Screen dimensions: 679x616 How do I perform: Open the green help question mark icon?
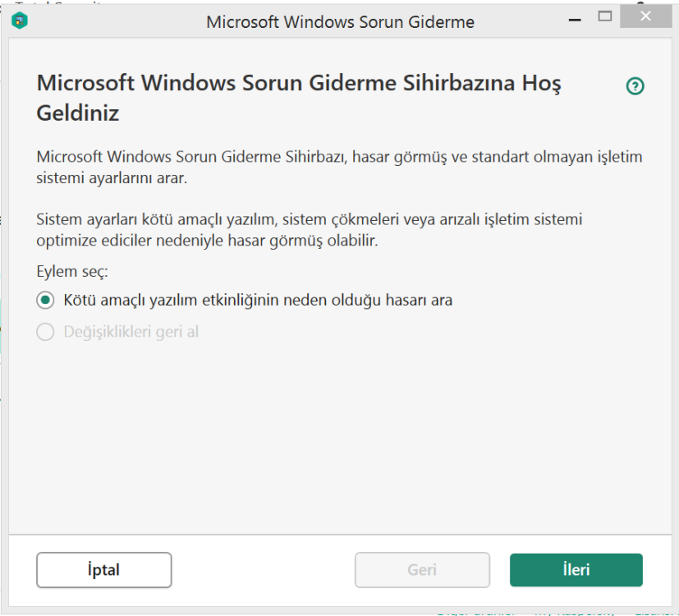[x=635, y=85]
